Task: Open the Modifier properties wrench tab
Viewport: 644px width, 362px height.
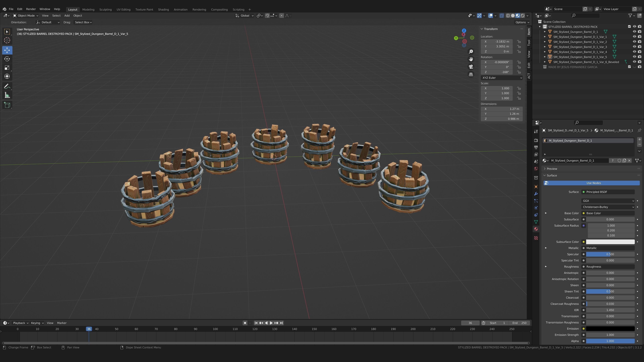Action: pyautogui.click(x=536, y=194)
